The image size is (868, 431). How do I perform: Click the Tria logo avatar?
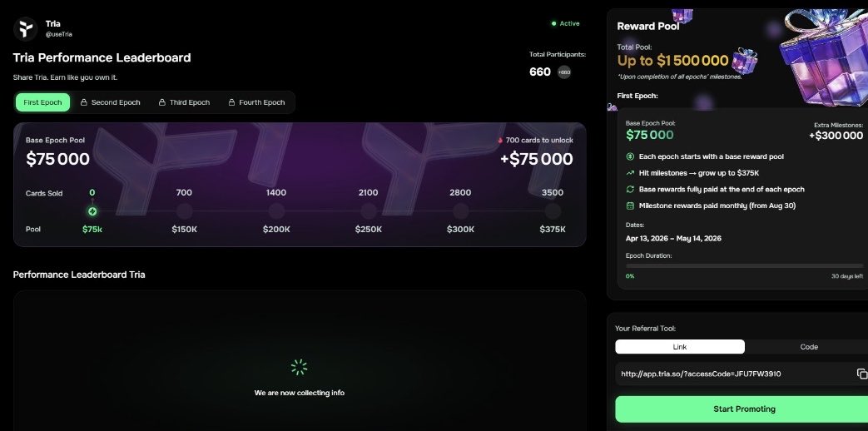coord(26,29)
